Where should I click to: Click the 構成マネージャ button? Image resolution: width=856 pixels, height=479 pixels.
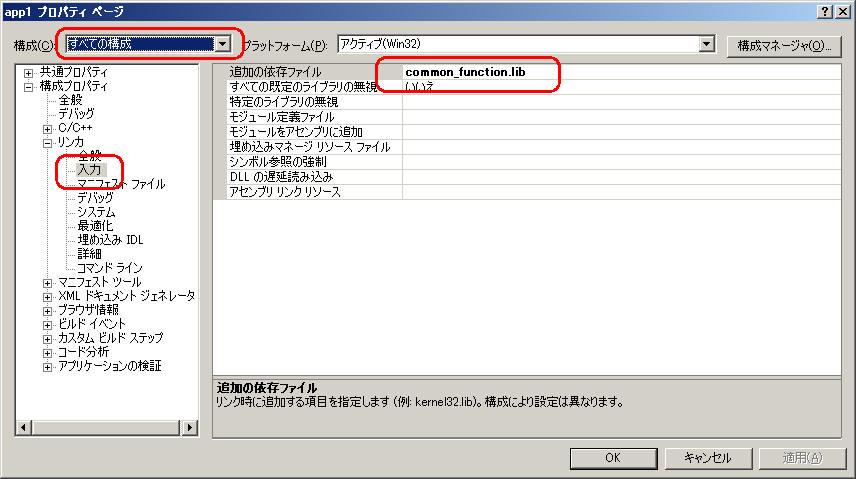coord(784,45)
